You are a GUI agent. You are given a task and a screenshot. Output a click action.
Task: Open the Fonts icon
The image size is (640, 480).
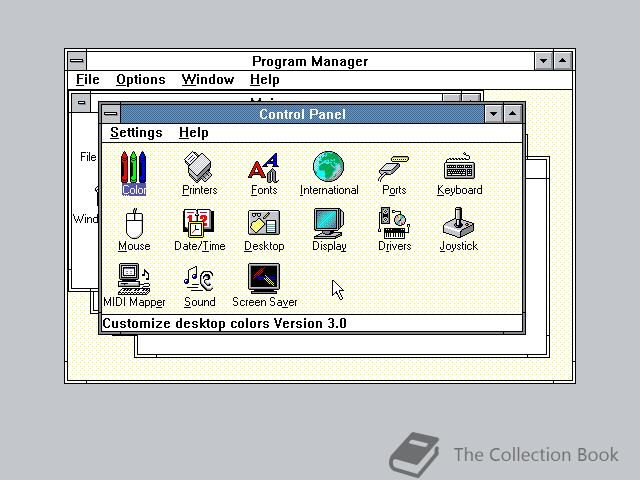tap(264, 172)
